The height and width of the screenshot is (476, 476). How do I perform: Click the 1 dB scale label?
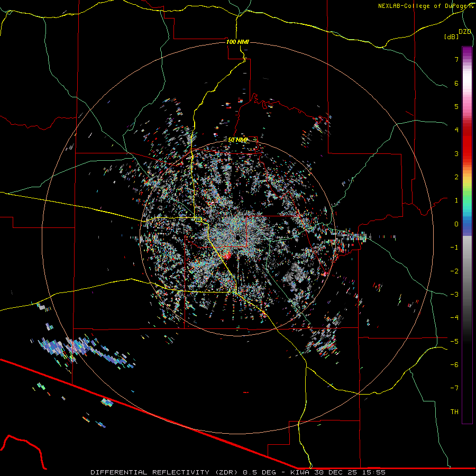click(x=456, y=200)
